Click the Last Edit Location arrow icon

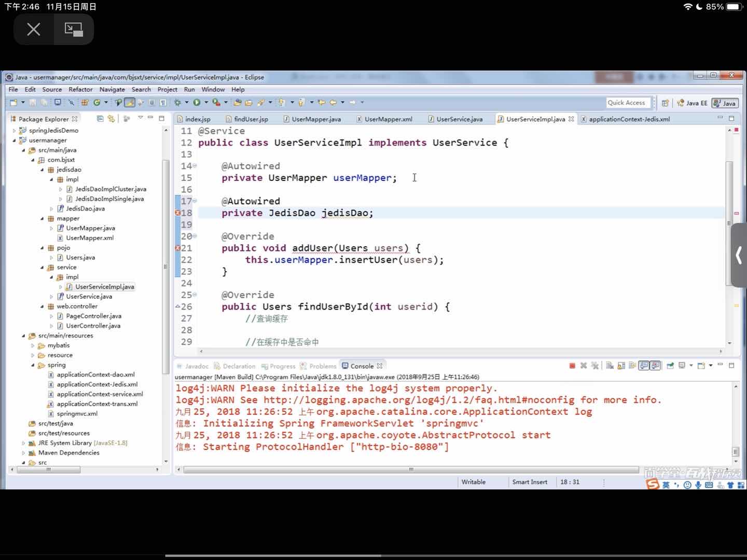point(322,103)
